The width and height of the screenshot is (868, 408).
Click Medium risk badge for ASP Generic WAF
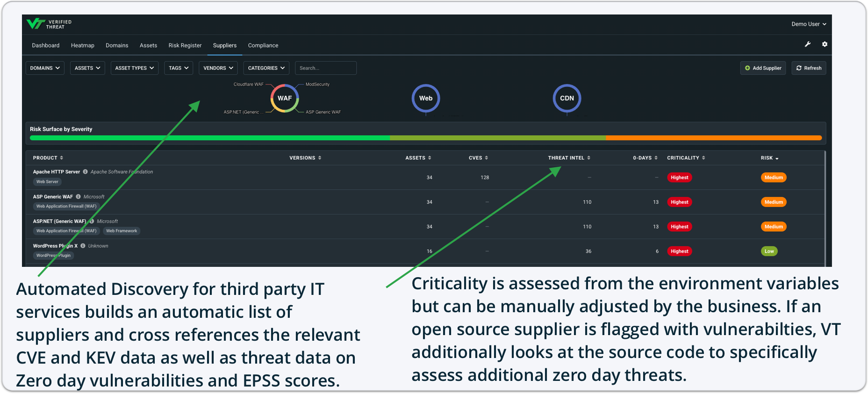(x=774, y=202)
